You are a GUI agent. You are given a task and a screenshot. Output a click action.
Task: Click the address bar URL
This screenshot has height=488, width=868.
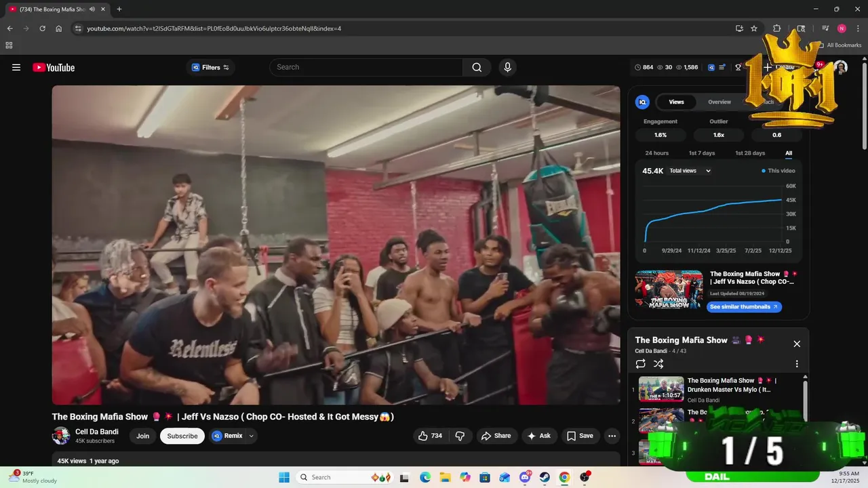point(214,28)
